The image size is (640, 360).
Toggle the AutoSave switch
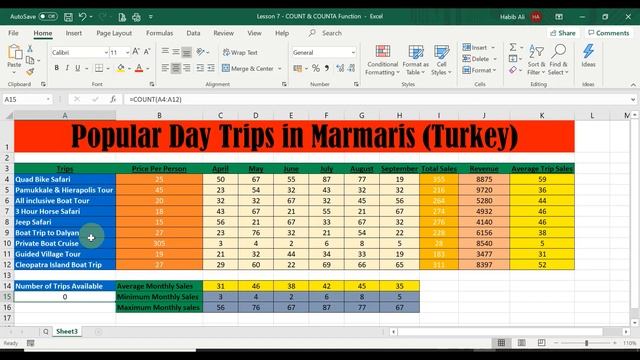tap(48, 17)
